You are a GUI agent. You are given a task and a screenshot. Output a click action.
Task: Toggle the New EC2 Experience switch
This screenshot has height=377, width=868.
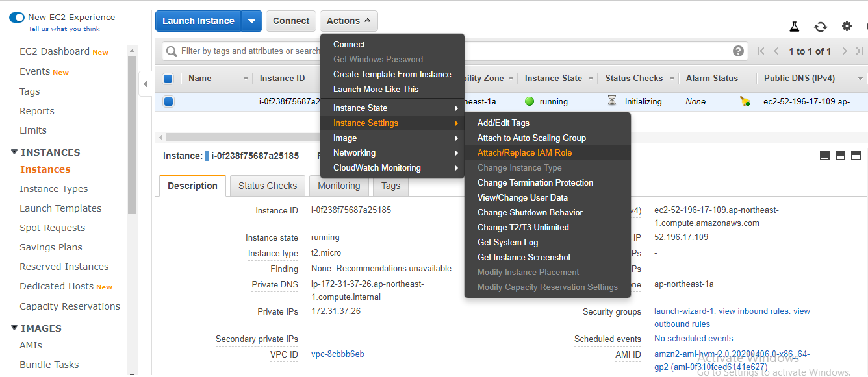pos(16,18)
